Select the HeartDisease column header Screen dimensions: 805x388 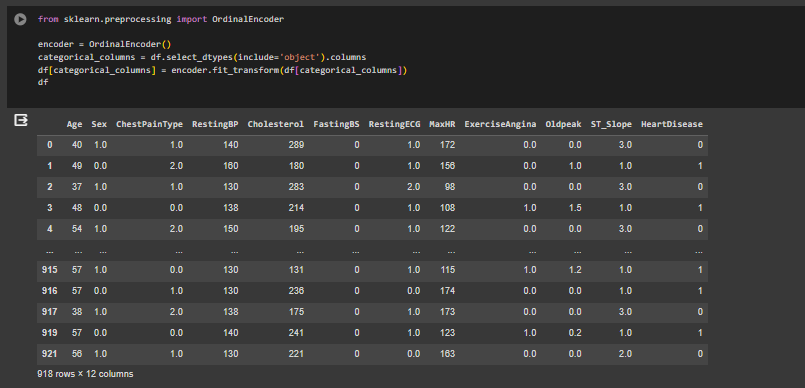[x=672, y=124]
